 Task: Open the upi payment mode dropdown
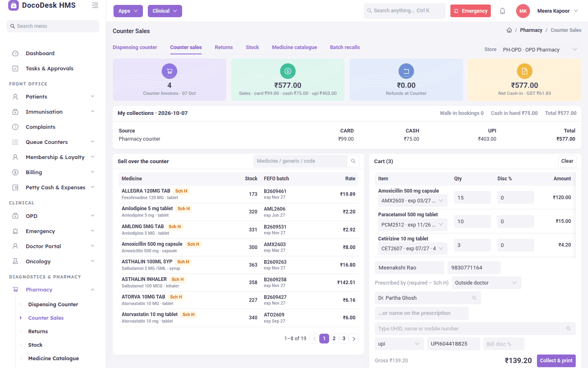point(399,344)
